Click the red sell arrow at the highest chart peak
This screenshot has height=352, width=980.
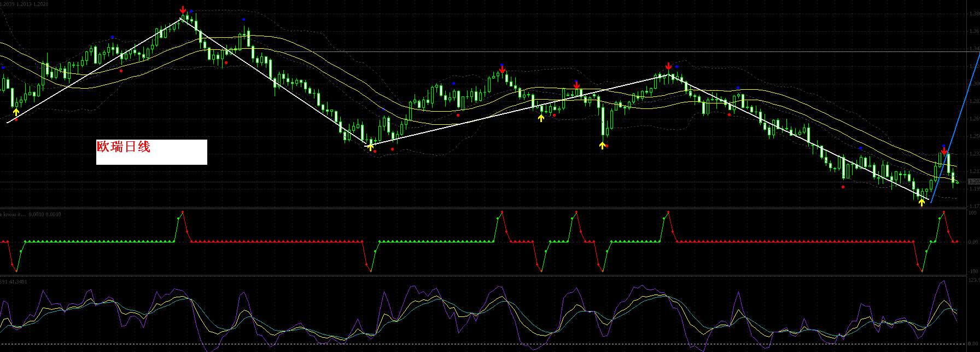click(x=183, y=10)
